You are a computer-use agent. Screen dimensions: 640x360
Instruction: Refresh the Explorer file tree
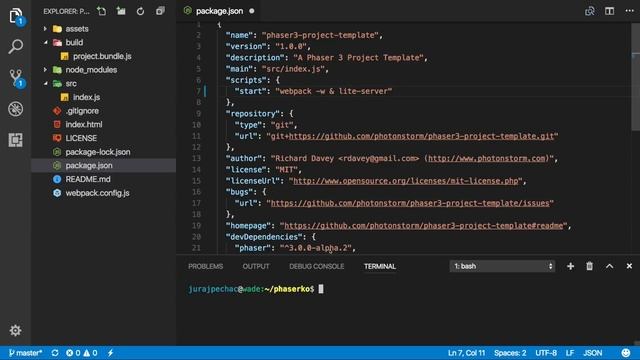(140, 11)
